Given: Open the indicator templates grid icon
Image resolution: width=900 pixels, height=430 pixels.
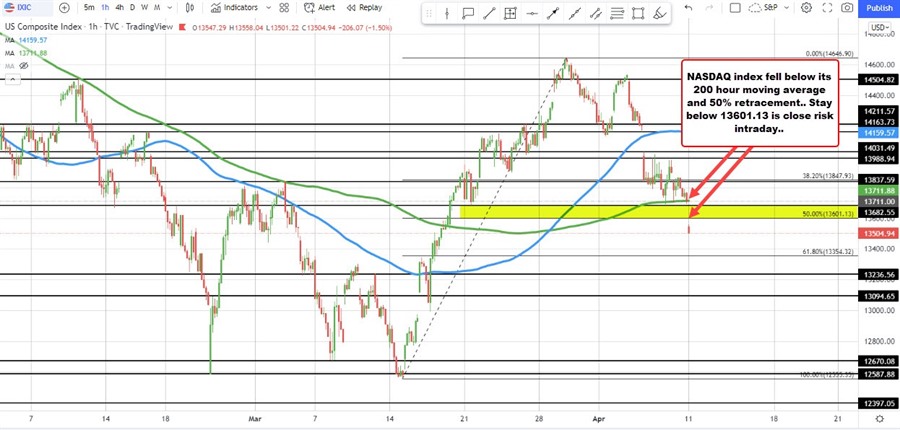Looking at the screenshot, I should click(284, 7).
